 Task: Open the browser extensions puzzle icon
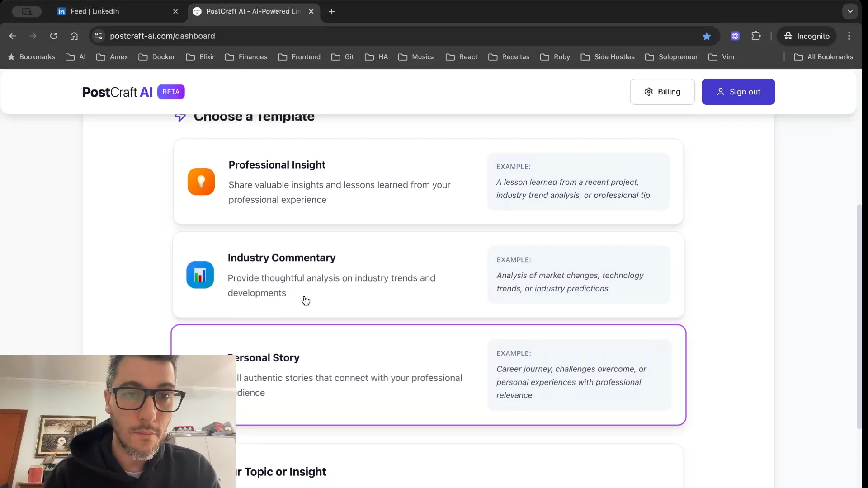click(x=756, y=36)
